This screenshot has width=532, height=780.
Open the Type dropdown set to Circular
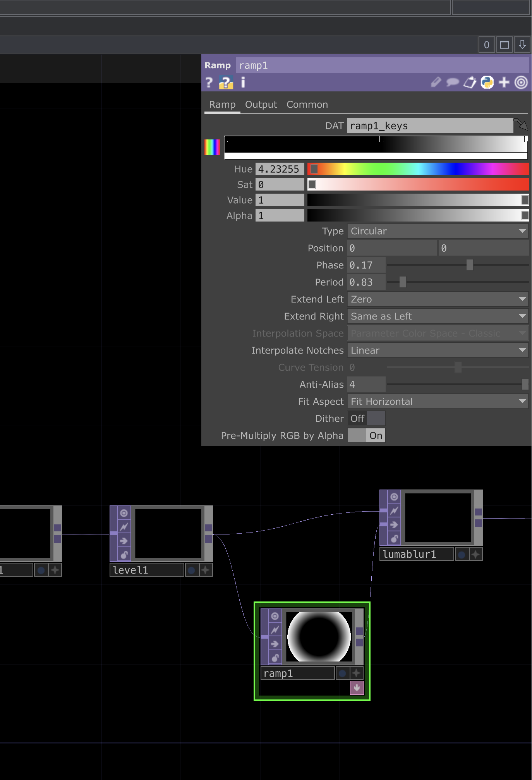click(438, 231)
